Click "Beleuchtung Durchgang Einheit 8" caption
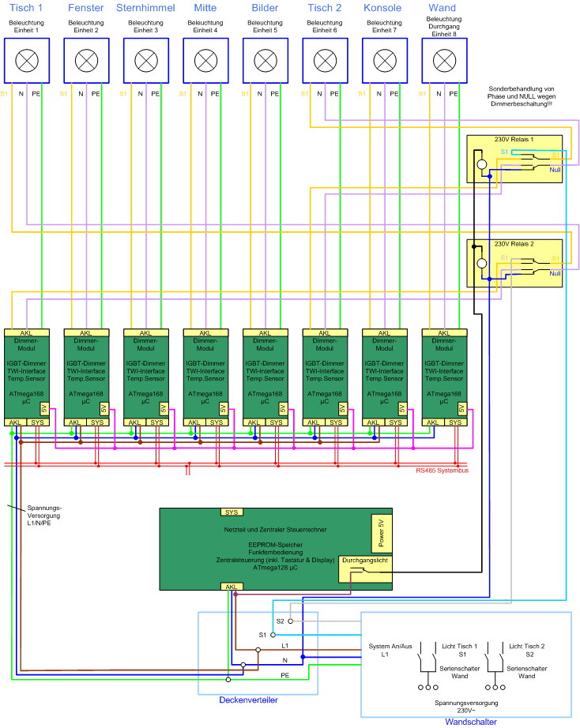This screenshot has height=728, width=580. click(444, 27)
